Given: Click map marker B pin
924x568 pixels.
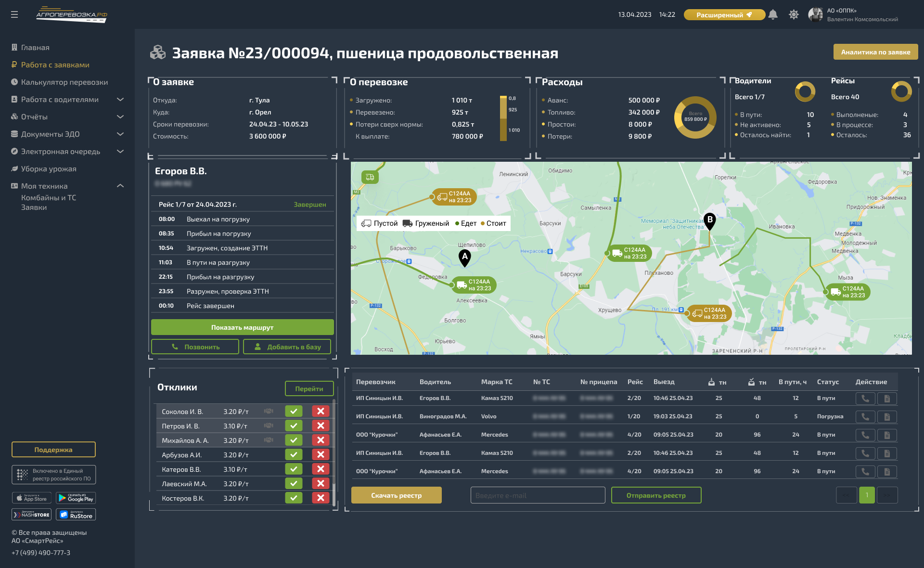Looking at the screenshot, I should [x=709, y=221].
